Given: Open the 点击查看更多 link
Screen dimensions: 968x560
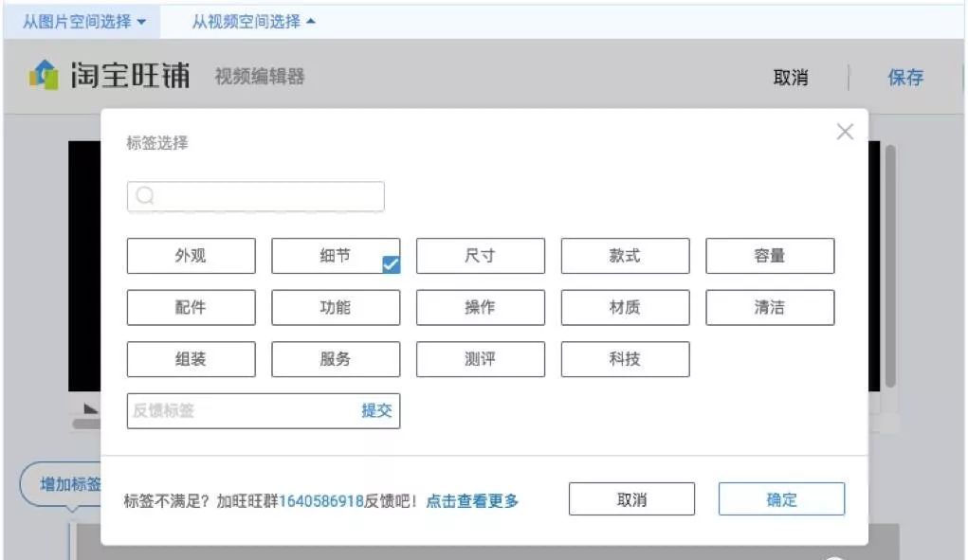Looking at the screenshot, I should coord(473,500).
